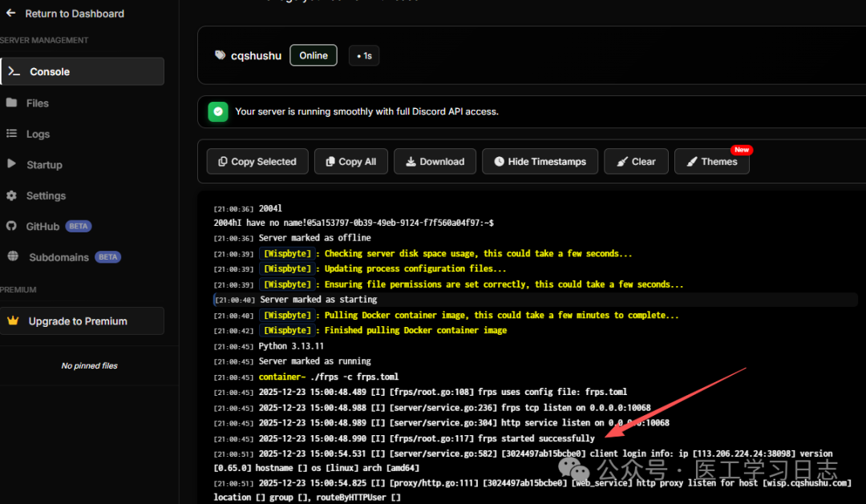Click the play icon beside Startup
866x504 pixels.
click(11, 164)
